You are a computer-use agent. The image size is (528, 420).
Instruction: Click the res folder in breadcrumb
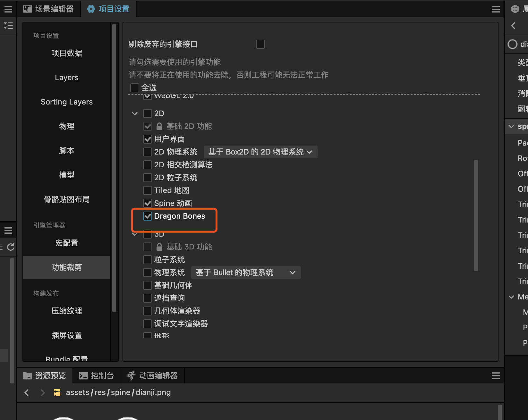tap(100, 393)
